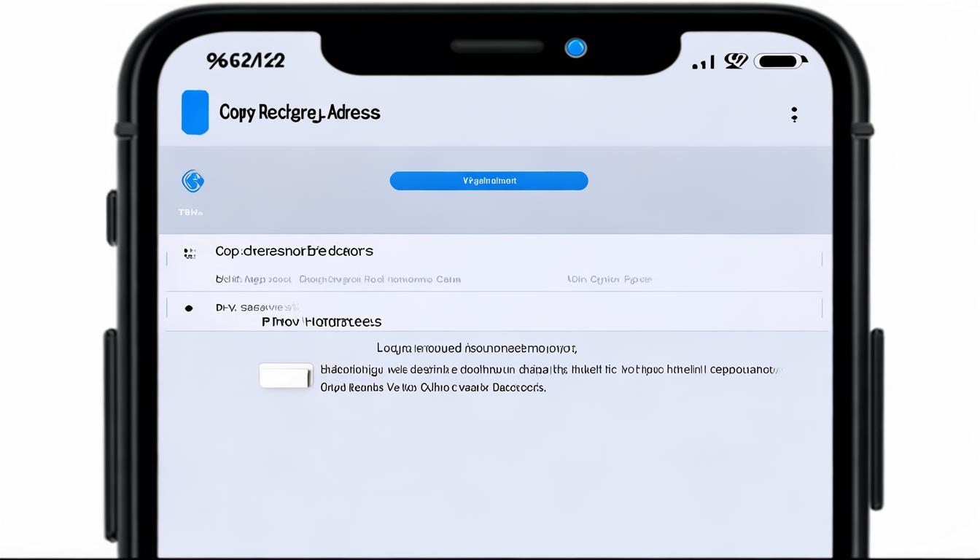Viewport: 980px width, 560px height.
Task: Tap the circular blue icon above TBHo
Action: point(192,181)
